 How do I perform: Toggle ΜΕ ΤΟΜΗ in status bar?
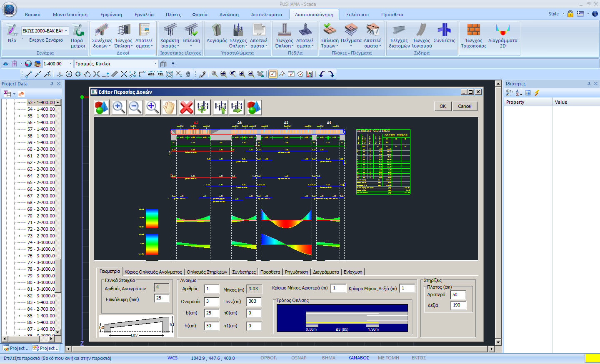tap(388, 358)
